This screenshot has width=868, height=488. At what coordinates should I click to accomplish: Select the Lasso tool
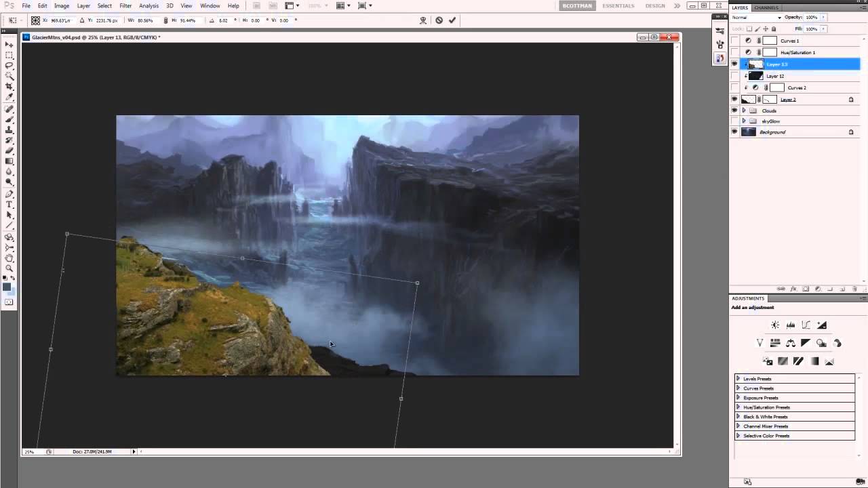point(9,65)
